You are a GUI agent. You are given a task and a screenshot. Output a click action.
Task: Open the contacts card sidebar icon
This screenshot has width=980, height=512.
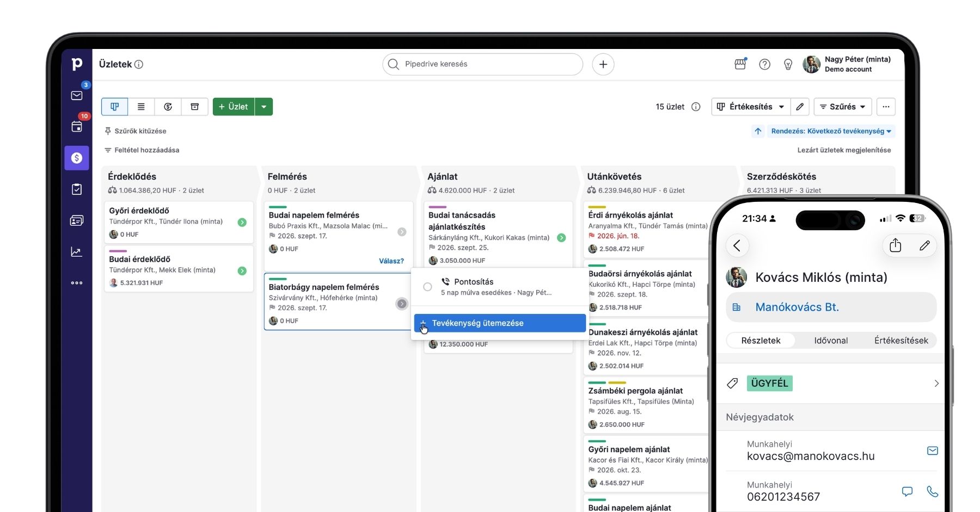[x=77, y=220]
